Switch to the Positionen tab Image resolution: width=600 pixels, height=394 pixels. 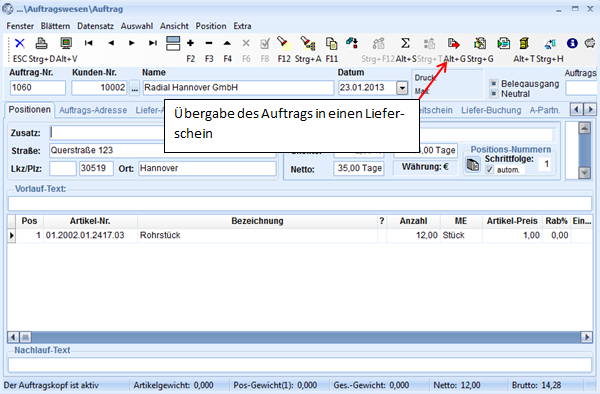pyautogui.click(x=29, y=110)
